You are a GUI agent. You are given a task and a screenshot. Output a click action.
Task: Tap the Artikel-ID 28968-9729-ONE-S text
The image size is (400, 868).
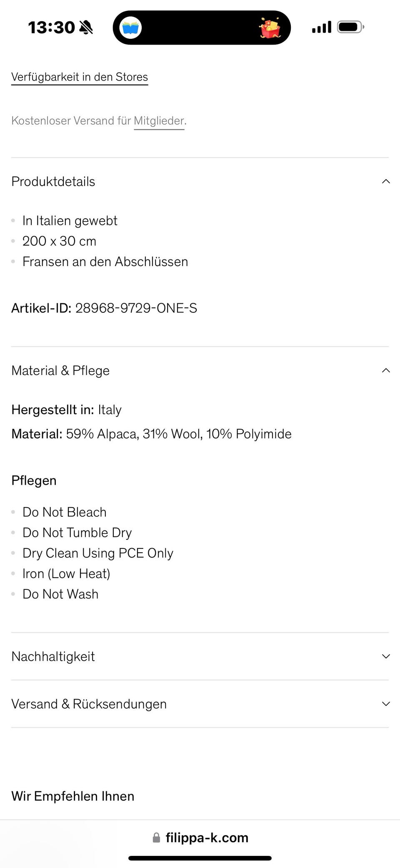click(x=104, y=308)
